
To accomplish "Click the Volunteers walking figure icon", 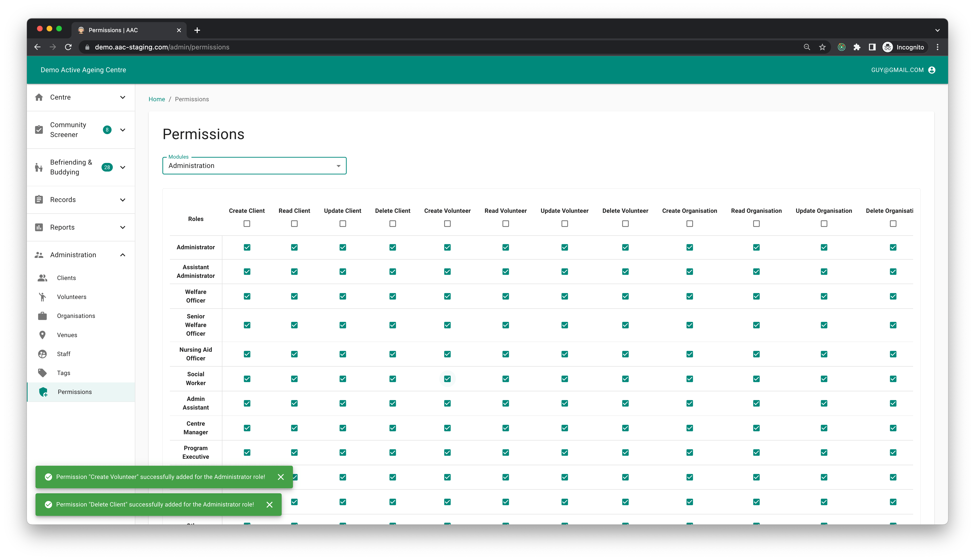I will [42, 297].
